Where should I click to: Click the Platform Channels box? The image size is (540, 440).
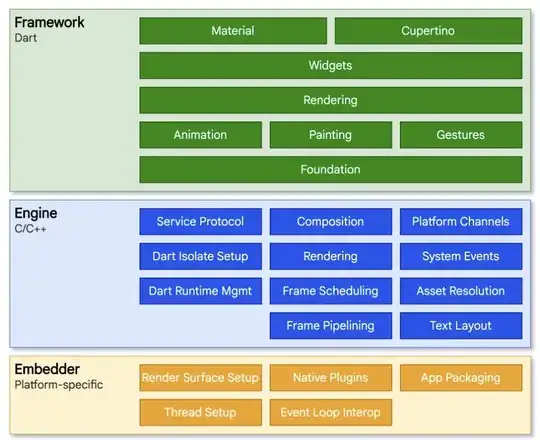(461, 222)
